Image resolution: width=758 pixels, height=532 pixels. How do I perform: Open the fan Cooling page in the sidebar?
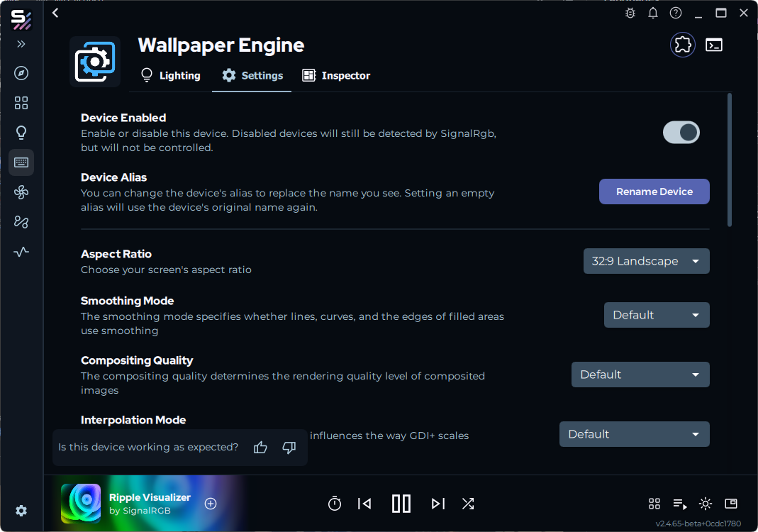click(x=21, y=192)
